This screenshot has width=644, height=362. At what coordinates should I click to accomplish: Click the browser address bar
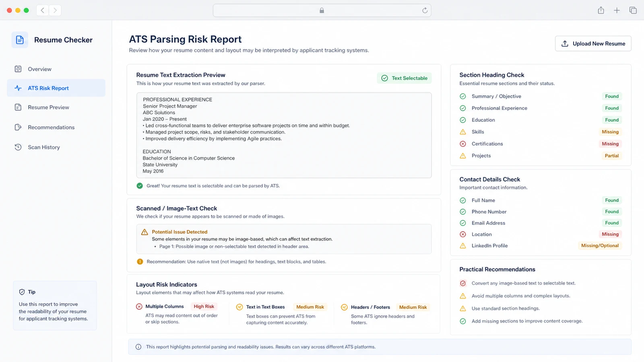click(322, 10)
